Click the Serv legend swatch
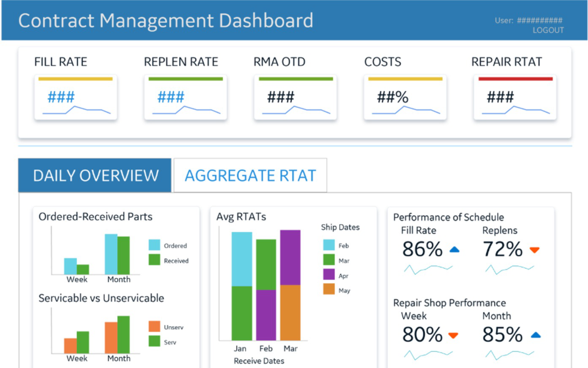 pyautogui.click(x=154, y=341)
